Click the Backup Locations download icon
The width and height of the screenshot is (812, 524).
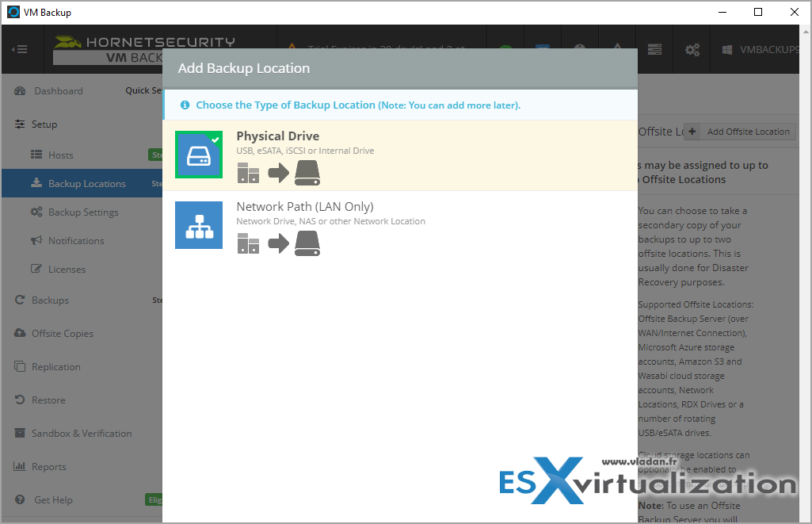point(36,182)
